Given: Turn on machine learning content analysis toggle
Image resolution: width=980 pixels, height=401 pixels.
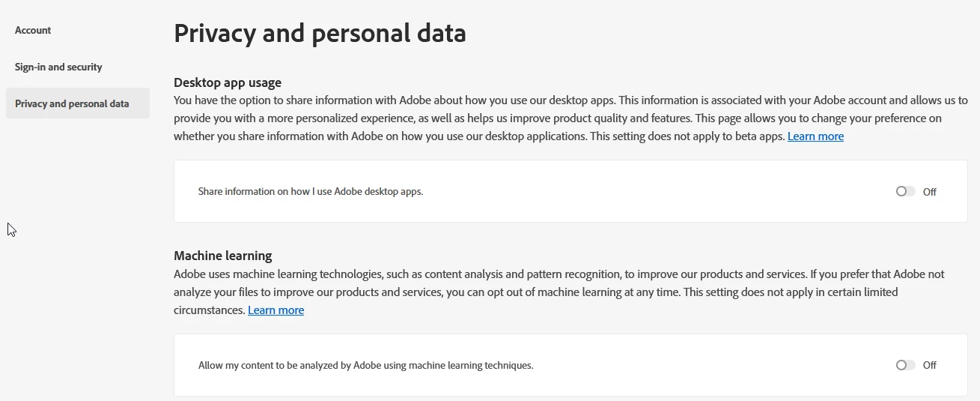Looking at the screenshot, I should pos(905,366).
